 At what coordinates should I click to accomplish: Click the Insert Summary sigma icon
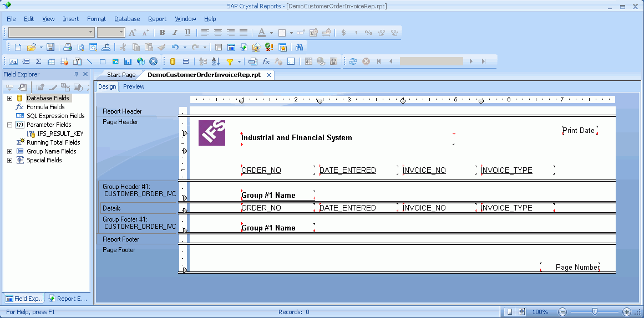39,61
